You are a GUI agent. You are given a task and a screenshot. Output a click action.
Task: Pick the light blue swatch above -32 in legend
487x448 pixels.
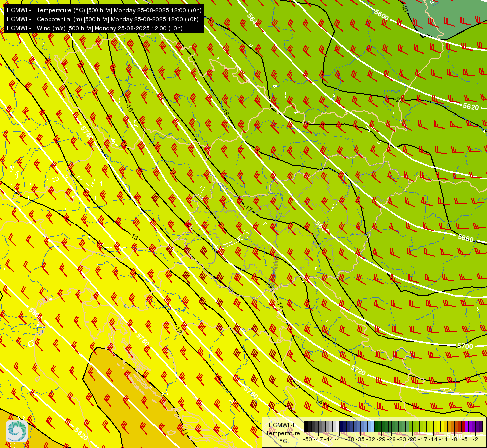pos(373,426)
